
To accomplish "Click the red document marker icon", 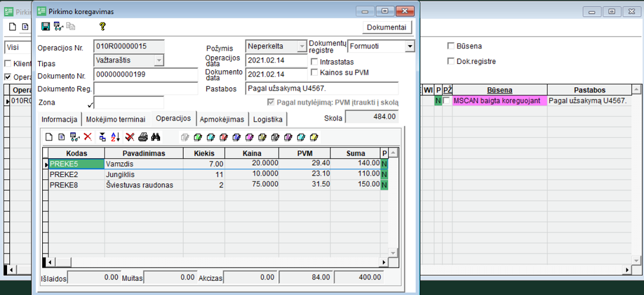I will [223, 137].
